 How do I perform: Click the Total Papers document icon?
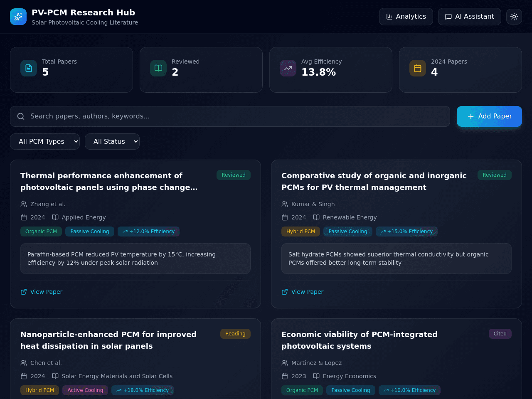29,68
